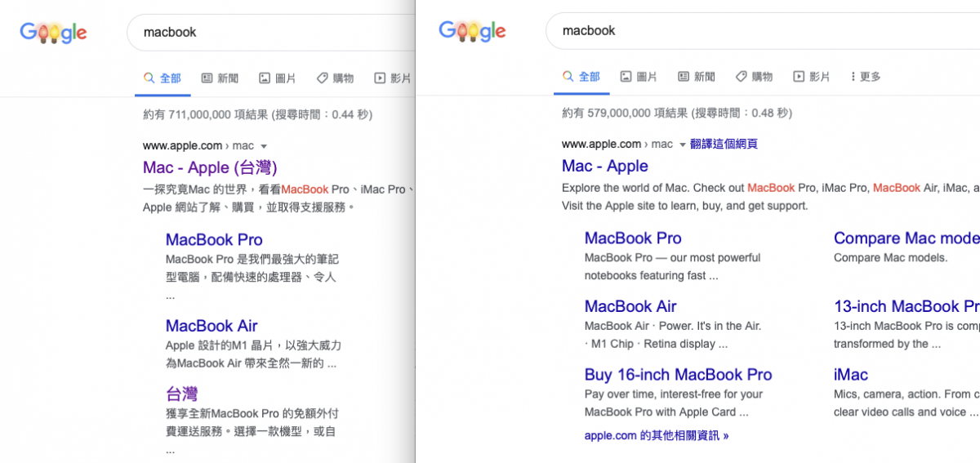This screenshot has height=463, width=980.
Task: Click the news icon of the left 新聞 tab
Action: [x=207, y=78]
